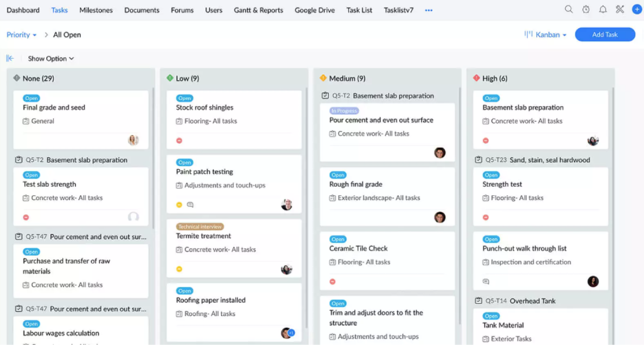This screenshot has width=644, height=345.
Task: Click the tasklist icon beside Q5-T23
Action: [x=478, y=159]
